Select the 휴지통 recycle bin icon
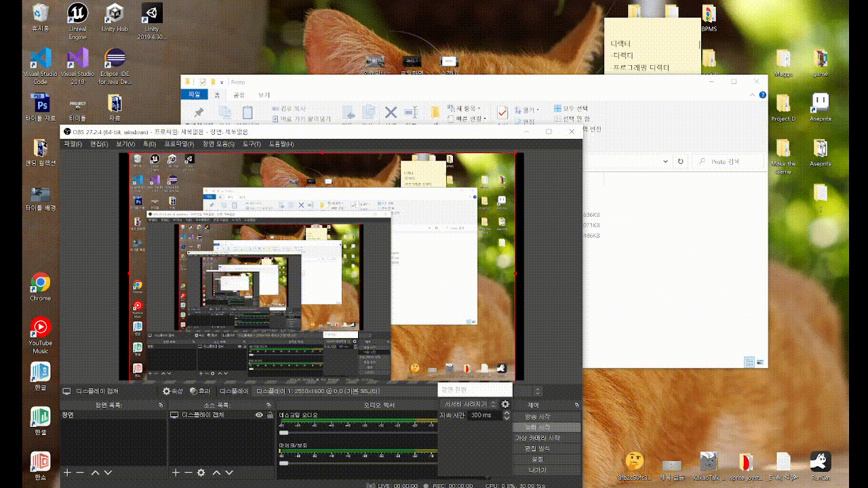868x488 pixels. [40, 18]
